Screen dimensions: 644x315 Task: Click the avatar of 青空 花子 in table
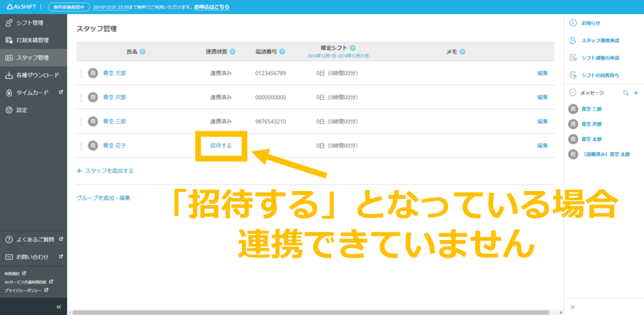coord(94,145)
